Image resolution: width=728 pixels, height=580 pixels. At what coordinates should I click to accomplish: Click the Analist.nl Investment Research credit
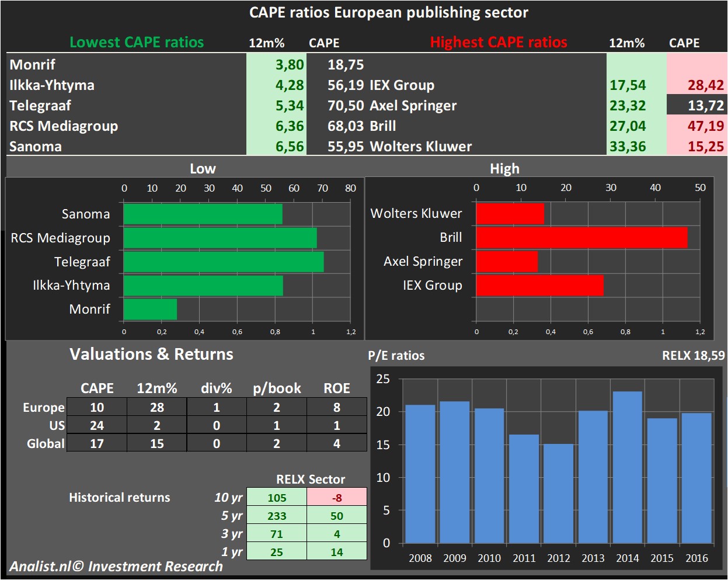[116, 567]
